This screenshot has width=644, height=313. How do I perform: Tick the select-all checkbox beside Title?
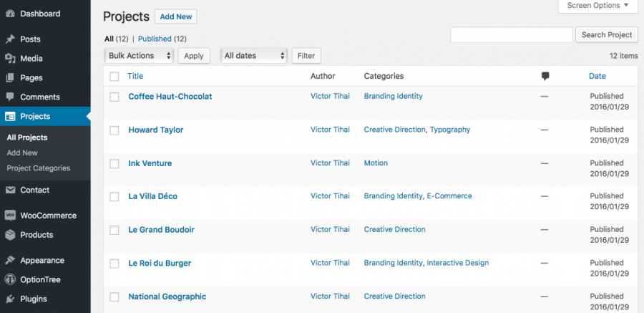point(114,76)
